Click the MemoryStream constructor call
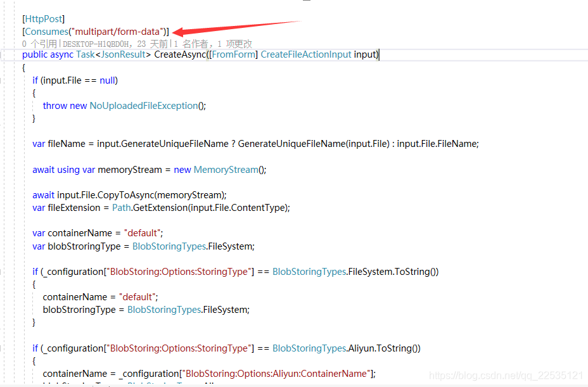The height and width of the screenshot is (387, 588). (x=226, y=169)
